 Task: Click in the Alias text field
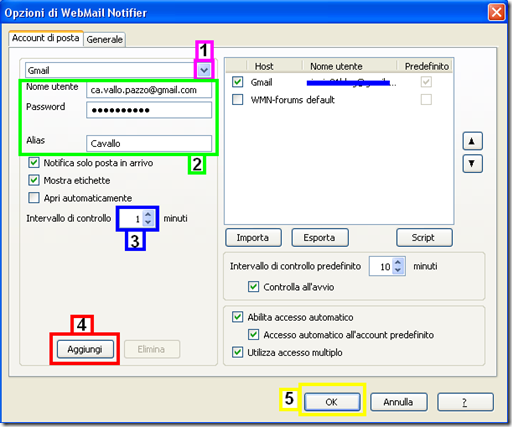click(x=149, y=143)
